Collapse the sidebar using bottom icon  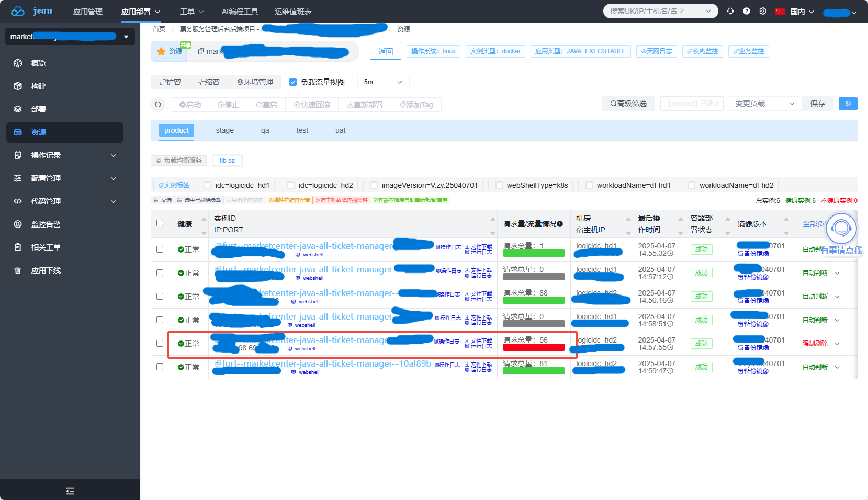70,491
